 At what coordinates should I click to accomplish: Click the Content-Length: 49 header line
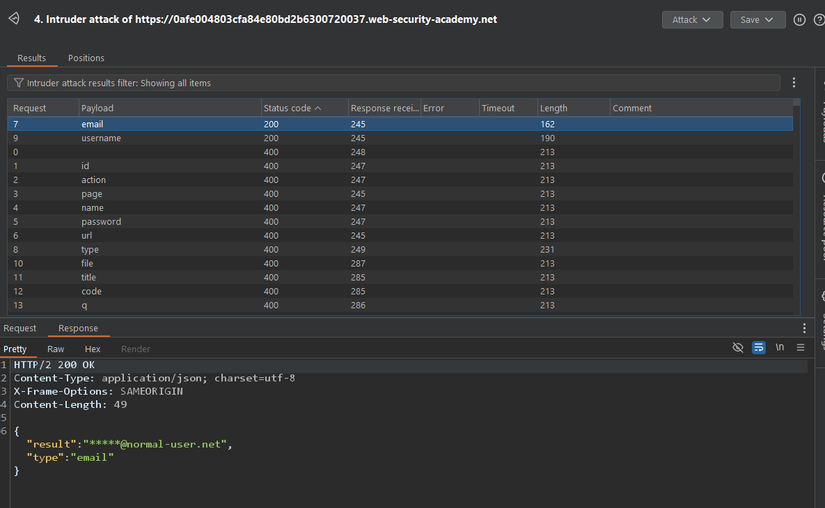click(70, 404)
